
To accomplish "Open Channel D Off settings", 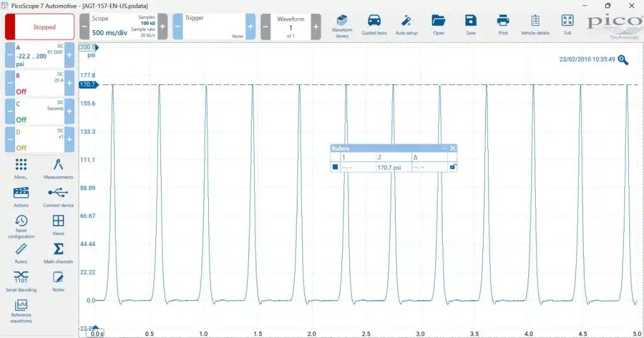I will click(x=40, y=139).
